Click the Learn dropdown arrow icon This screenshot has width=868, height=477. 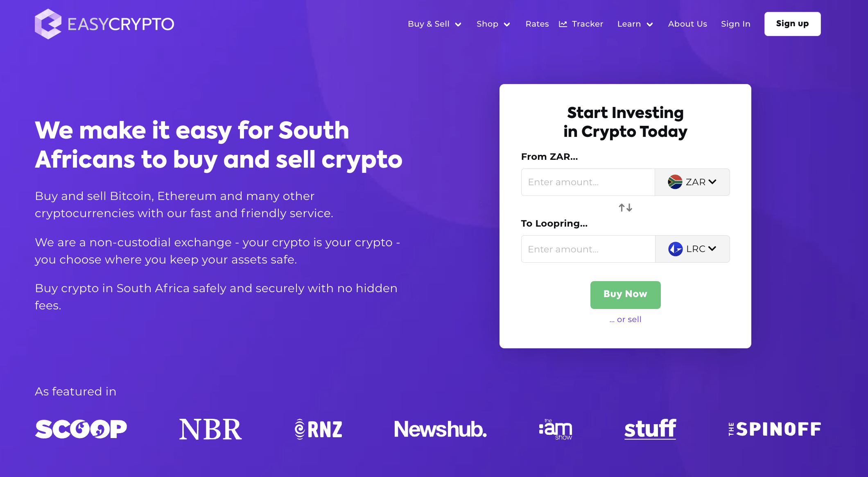(650, 24)
